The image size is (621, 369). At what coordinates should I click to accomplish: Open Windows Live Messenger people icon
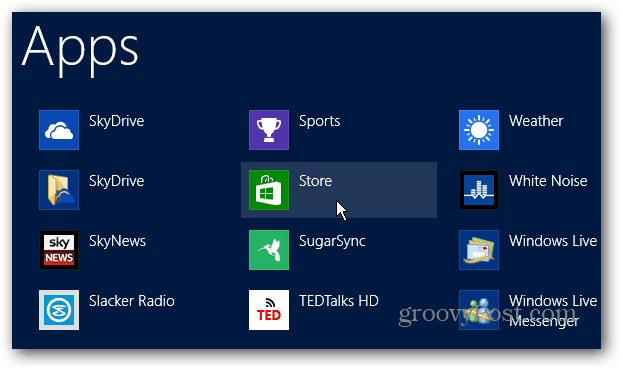click(479, 310)
